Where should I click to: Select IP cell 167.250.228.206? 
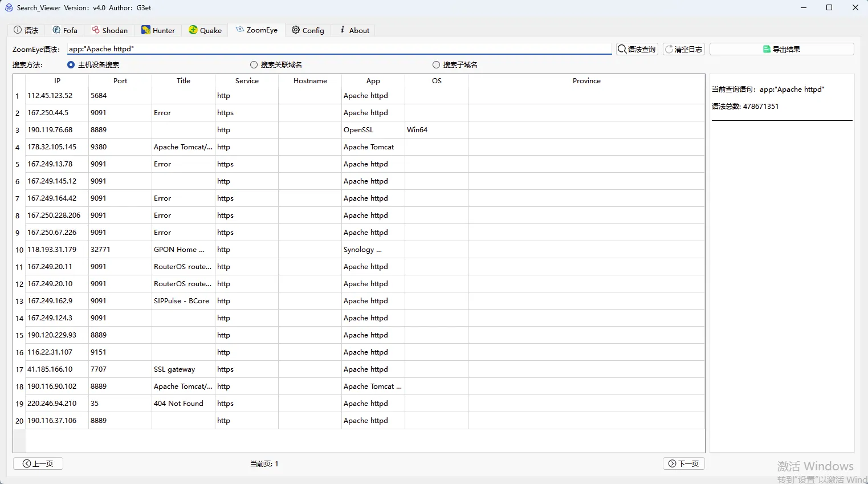(57, 215)
